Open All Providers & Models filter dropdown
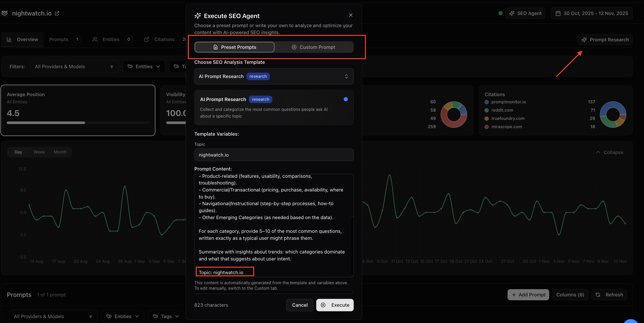Viewport: 644px width, 323px height. click(74, 67)
